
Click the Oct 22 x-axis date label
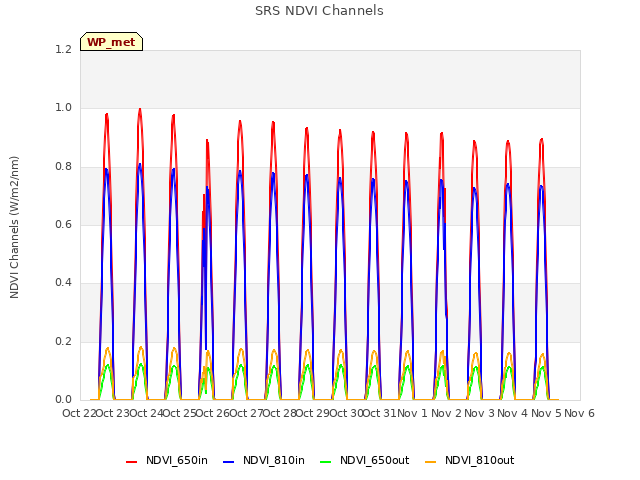(79, 413)
